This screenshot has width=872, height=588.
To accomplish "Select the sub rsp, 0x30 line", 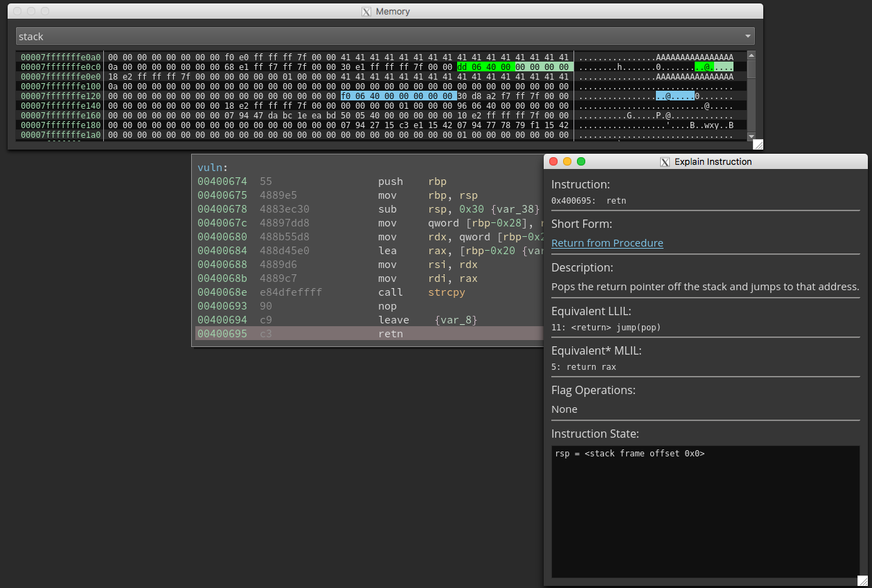I will point(369,209).
